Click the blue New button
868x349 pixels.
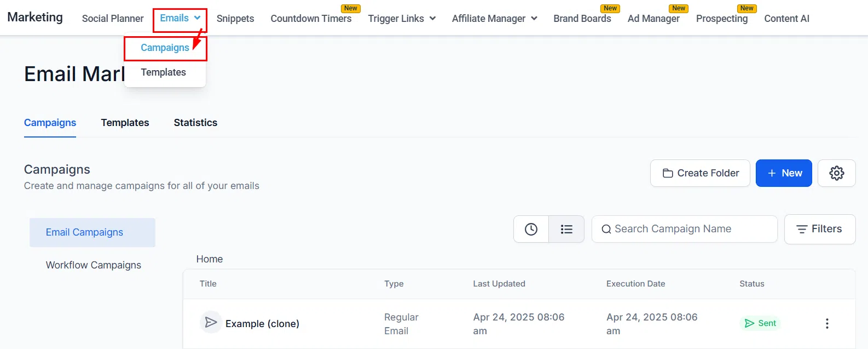pyautogui.click(x=784, y=173)
